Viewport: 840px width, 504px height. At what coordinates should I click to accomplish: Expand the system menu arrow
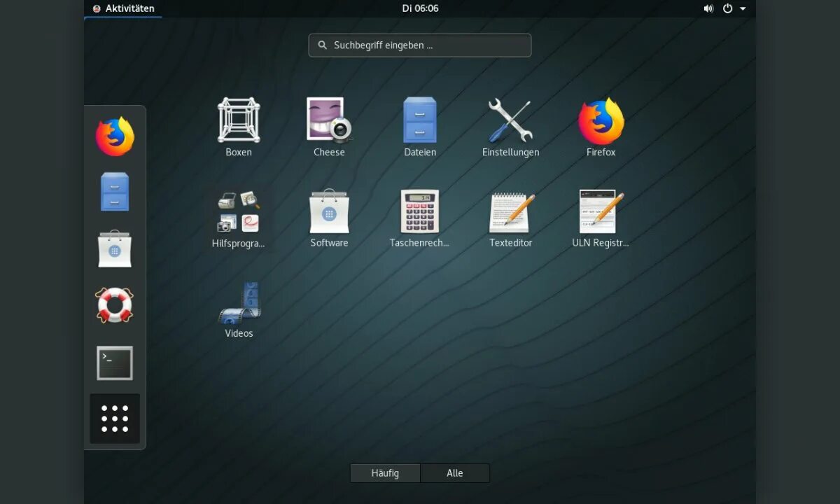click(x=743, y=8)
